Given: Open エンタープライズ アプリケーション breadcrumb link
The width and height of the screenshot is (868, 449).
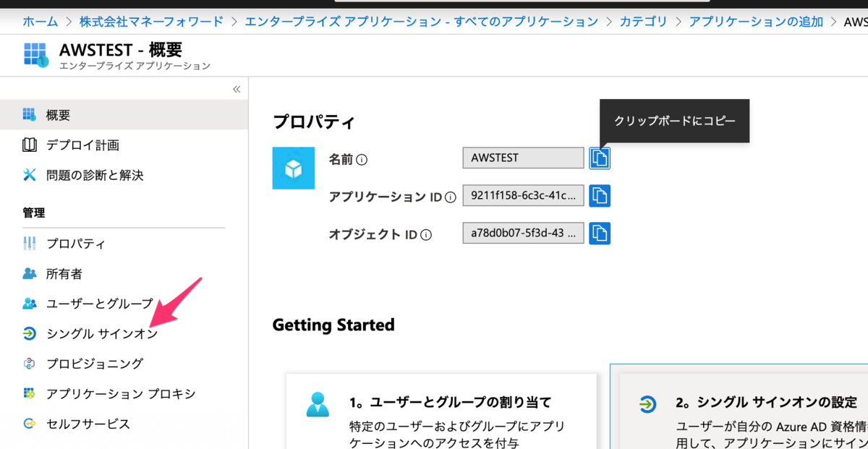Looking at the screenshot, I should click(x=422, y=21).
